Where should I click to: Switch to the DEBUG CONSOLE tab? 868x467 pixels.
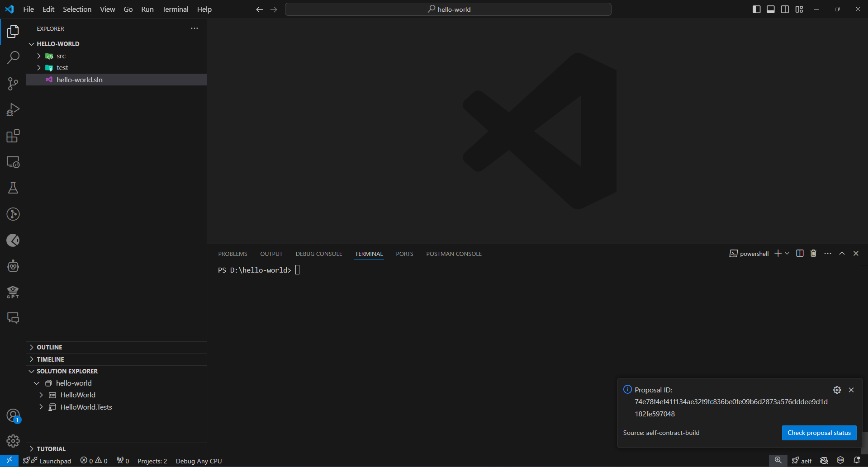[x=319, y=254]
